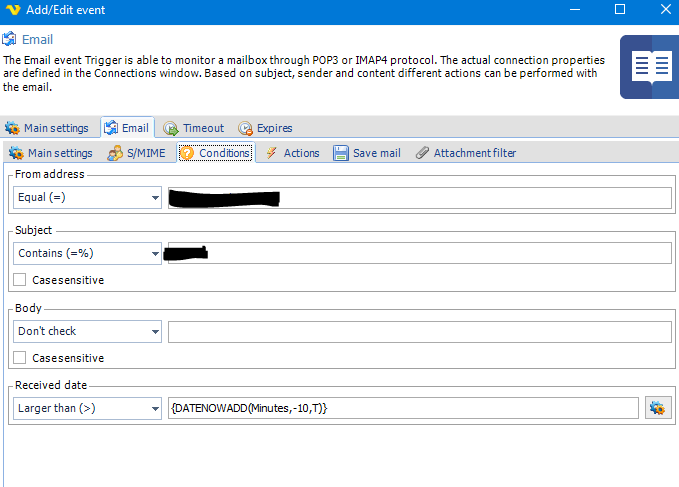Expand the From address Equal (=) dropdown
This screenshot has width=679, height=487.
tap(88, 197)
